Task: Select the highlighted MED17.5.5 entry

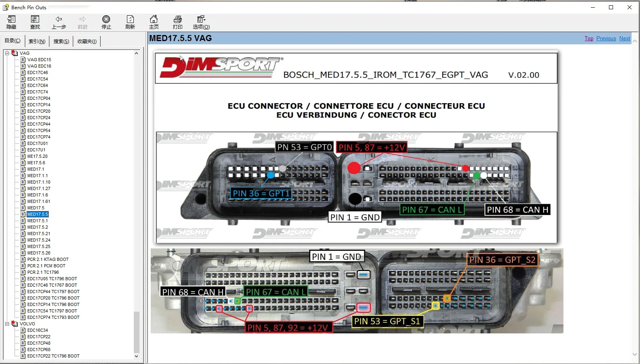Action: point(37,214)
